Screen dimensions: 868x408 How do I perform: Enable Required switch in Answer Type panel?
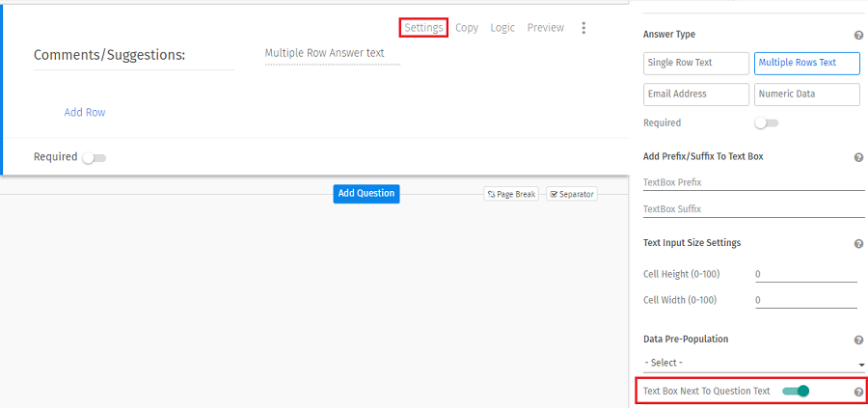click(x=766, y=123)
